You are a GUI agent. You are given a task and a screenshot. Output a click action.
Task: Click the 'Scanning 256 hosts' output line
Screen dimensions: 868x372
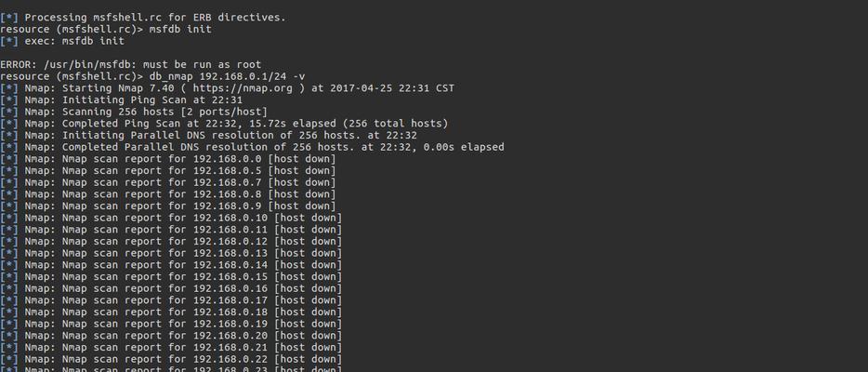point(134,112)
